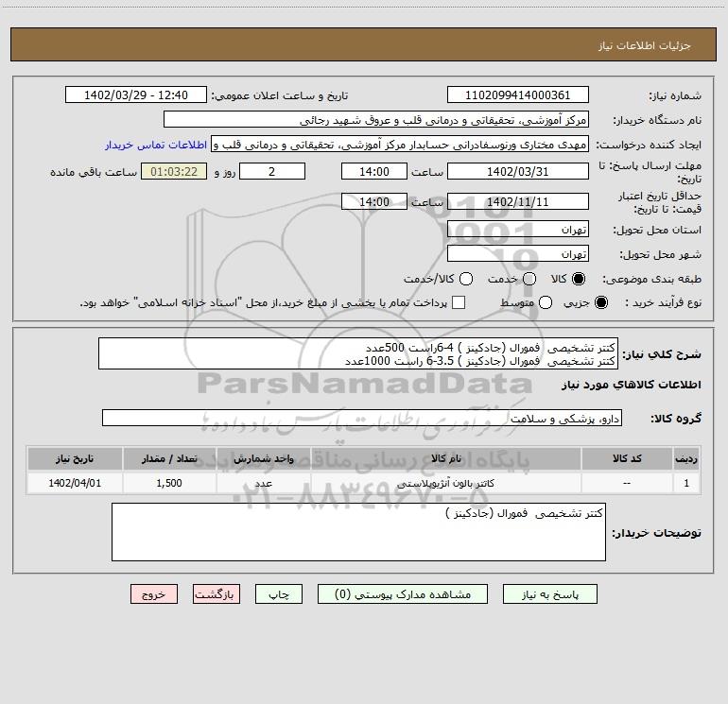Click the response deadline date 1402/03/31
This screenshot has width=728, height=704.
[518, 171]
